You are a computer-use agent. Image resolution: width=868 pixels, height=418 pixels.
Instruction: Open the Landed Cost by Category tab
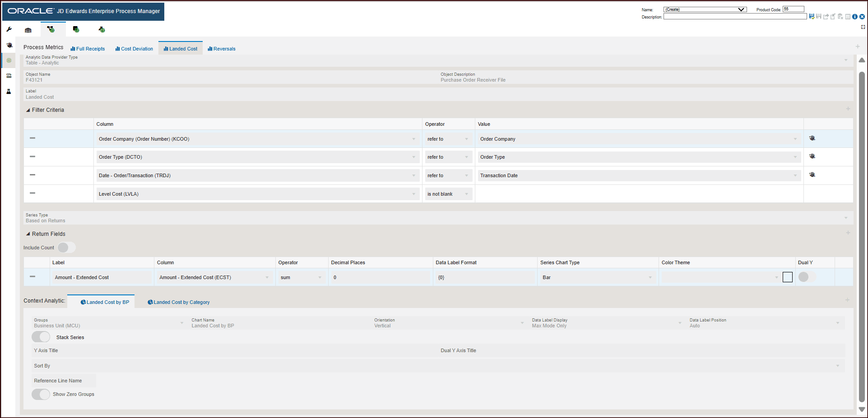pyautogui.click(x=178, y=302)
